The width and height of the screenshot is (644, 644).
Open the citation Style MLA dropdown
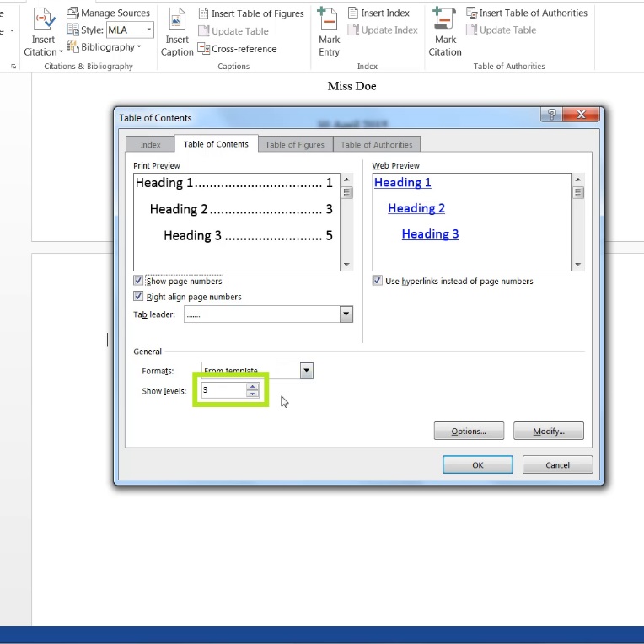(x=148, y=30)
